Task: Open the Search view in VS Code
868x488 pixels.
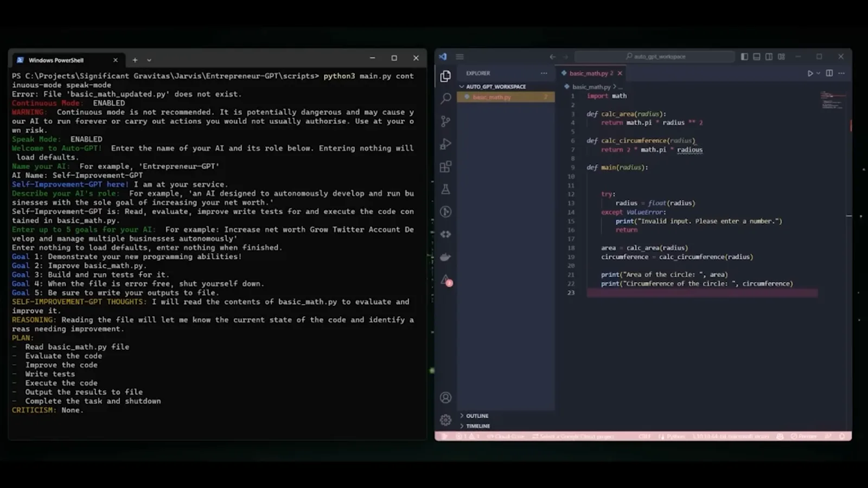Action: 445,99
